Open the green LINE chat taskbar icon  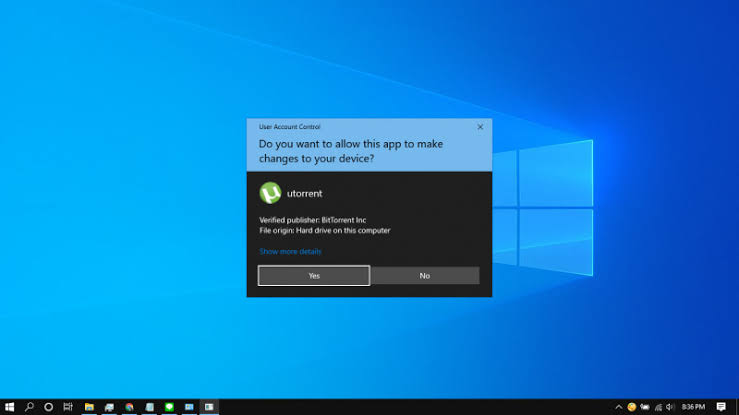click(169, 407)
